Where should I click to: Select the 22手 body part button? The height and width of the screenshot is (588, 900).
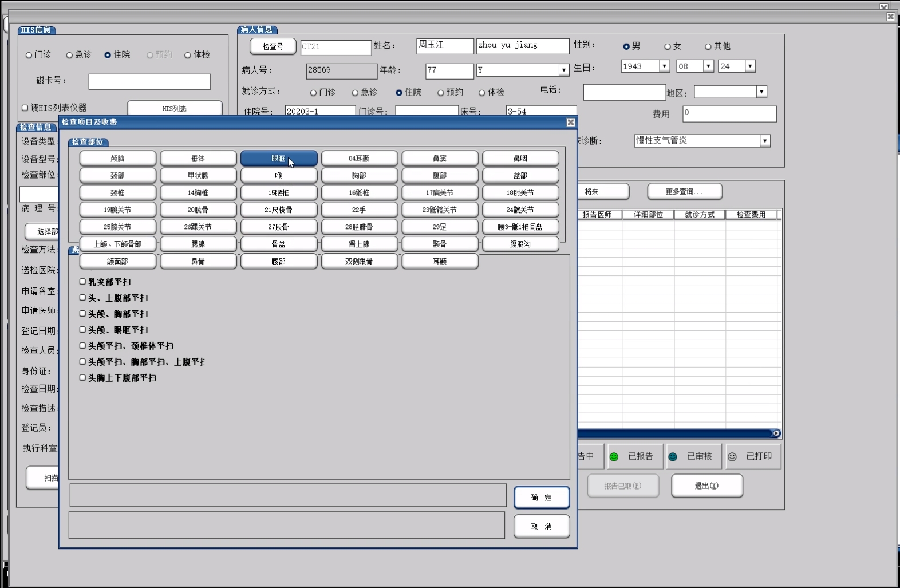[359, 210]
